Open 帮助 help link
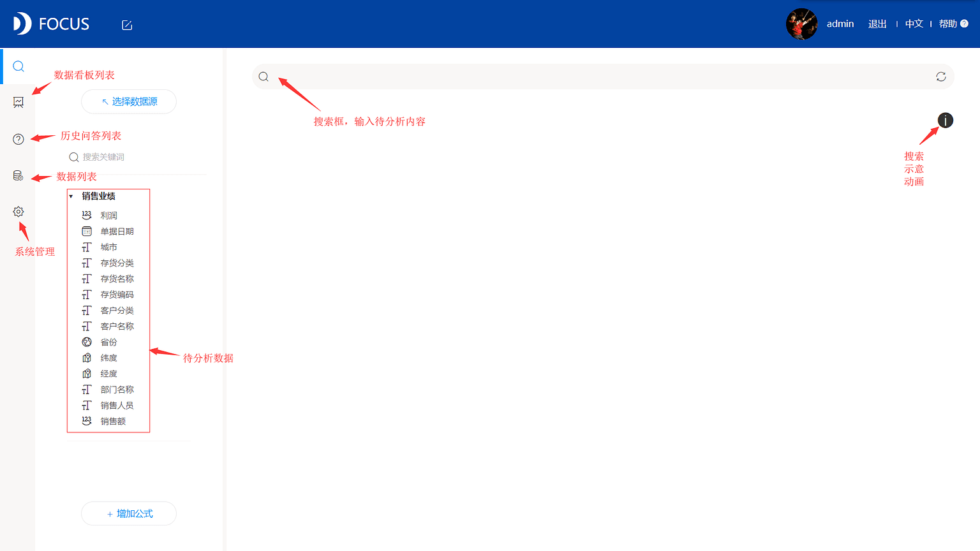 (x=948, y=24)
